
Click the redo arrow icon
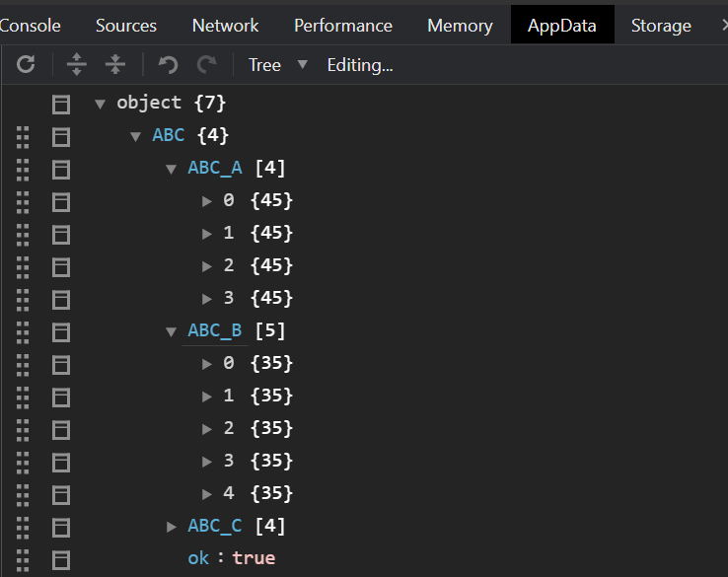click(x=206, y=65)
